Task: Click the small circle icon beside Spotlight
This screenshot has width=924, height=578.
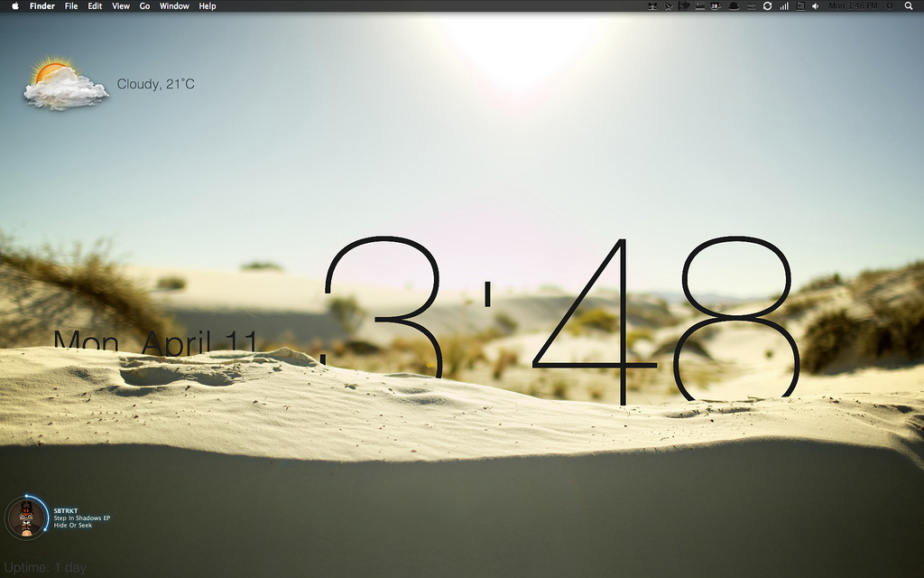Action: pyautogui.click(x=889, y=6)
